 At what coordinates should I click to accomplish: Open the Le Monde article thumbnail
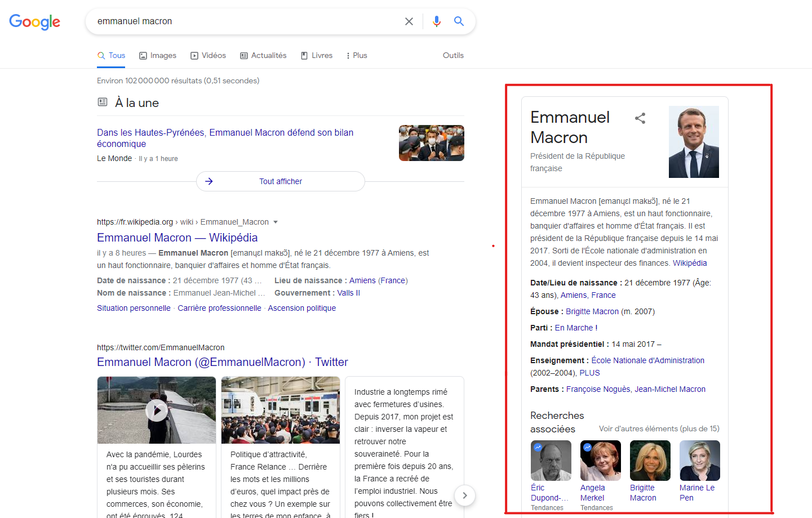432,143
